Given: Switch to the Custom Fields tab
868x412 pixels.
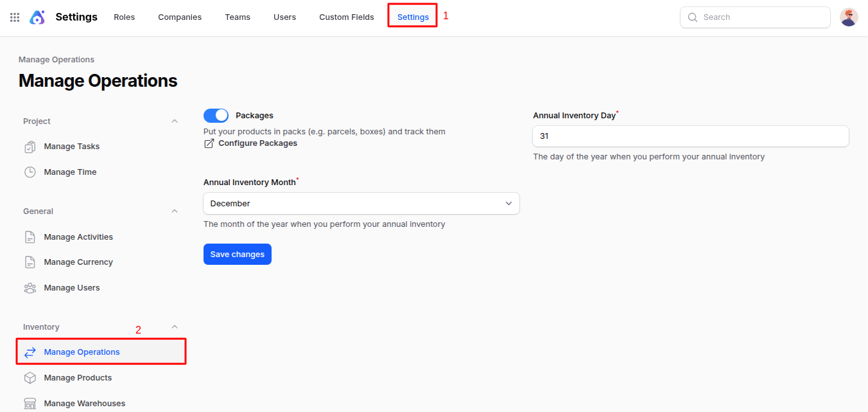Looking at the screenshot, I should click(346, 17).
